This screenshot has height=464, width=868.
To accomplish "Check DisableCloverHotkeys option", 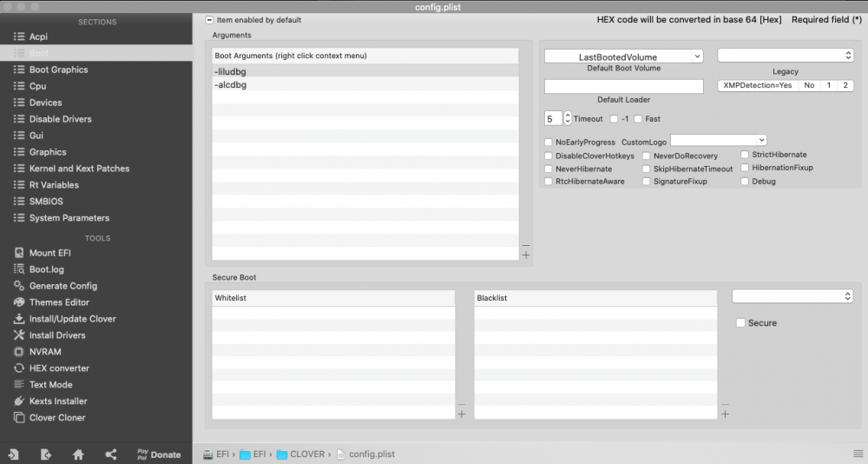I will pyautogui.click(x=548, y=156).
